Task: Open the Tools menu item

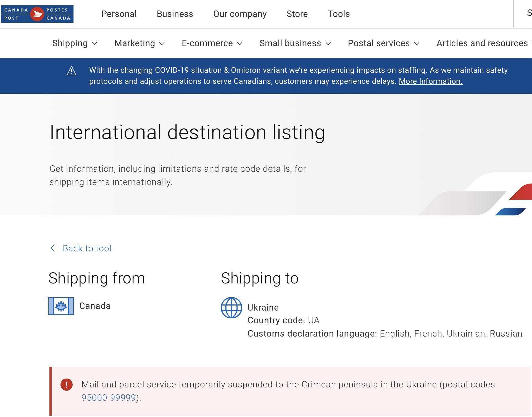Action: (339, 14)
